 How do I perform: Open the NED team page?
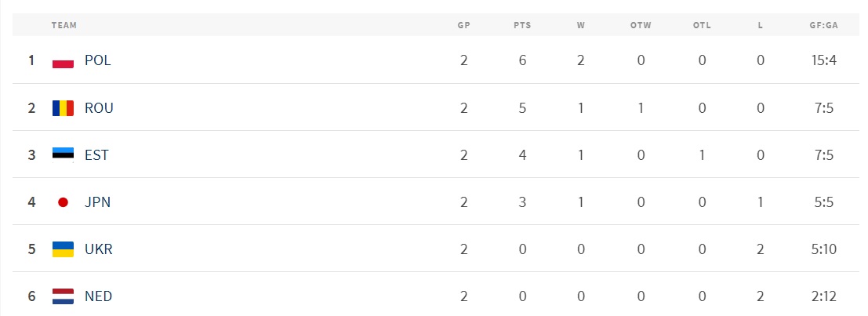tap(98, 296)
